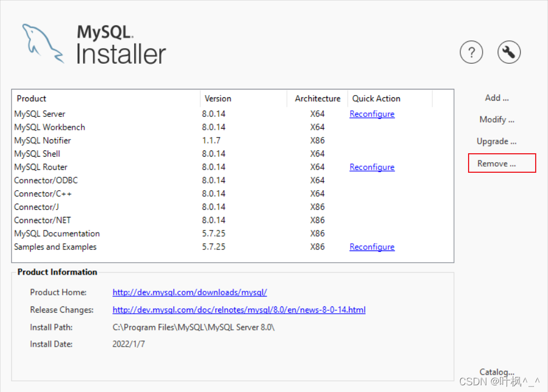The image size is (548, 392).
Task: Reconfigure Samples and Examples via its link
Action: (372, 247)
